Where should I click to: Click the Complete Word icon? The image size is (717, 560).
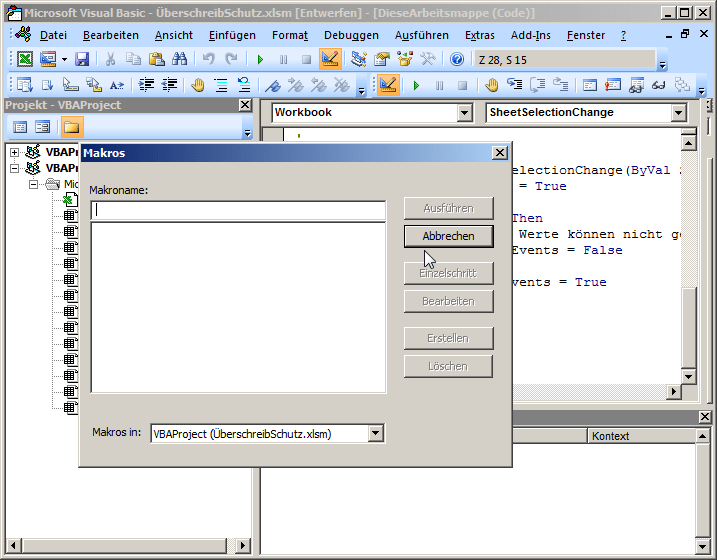pyautogui.click(x=117, y=85)
